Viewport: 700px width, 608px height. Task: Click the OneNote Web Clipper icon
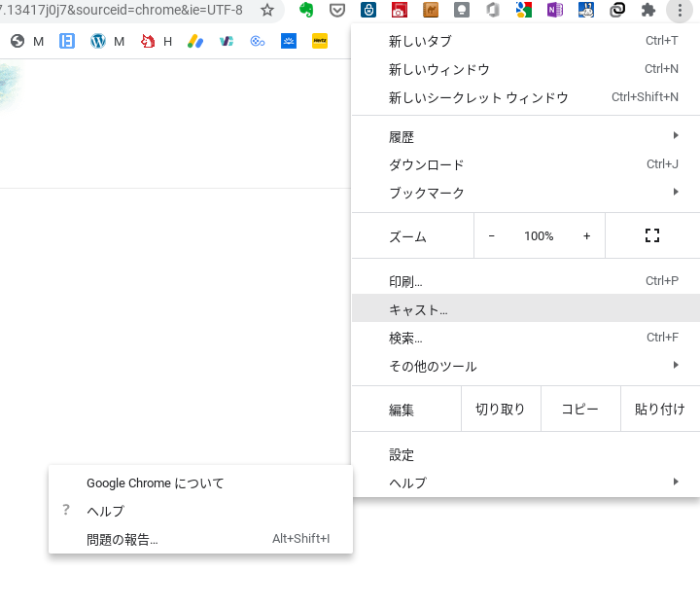coord(555,10)
